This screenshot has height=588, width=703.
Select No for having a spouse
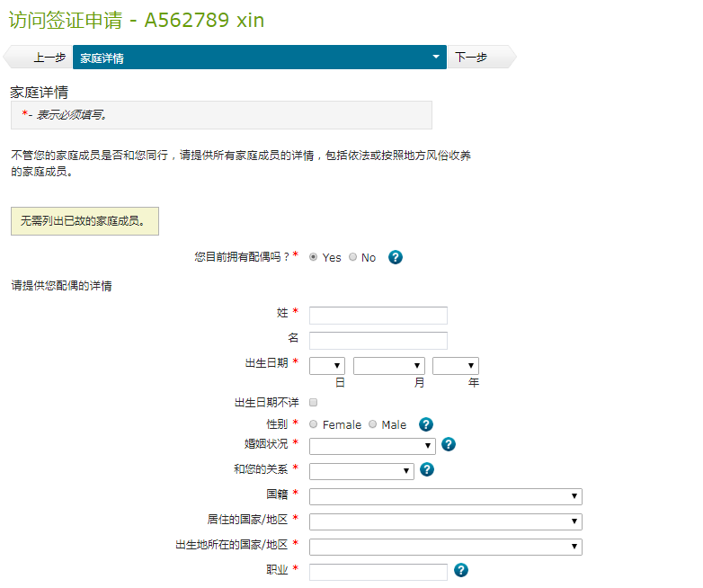(x=352, y=257)
